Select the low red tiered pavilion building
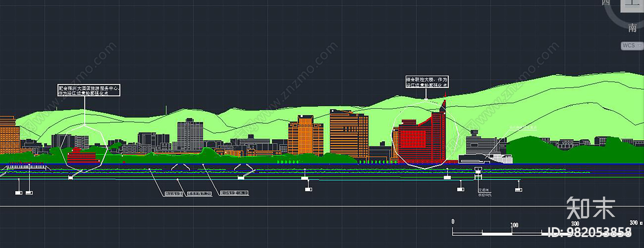The image size is (644, 248). pos(83,155)
